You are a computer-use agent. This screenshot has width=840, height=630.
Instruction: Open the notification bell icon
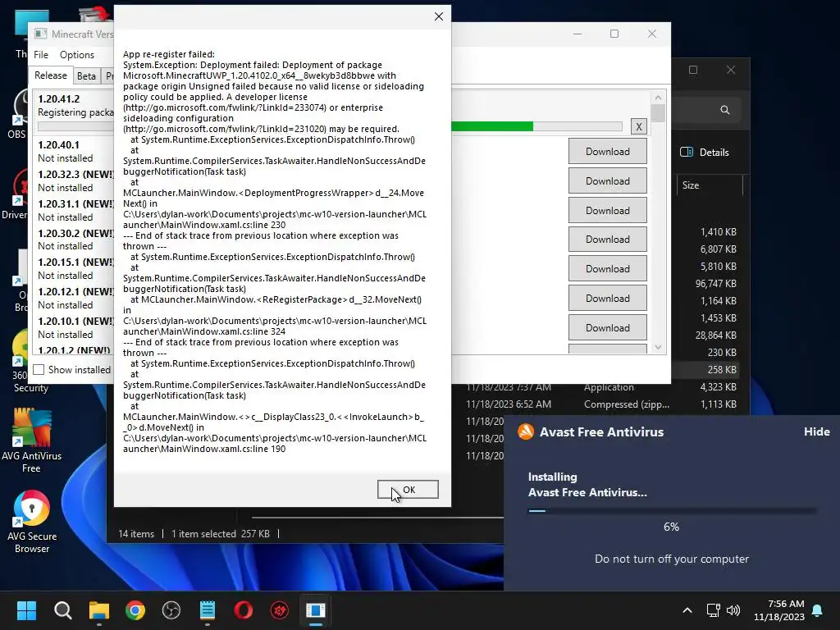[818, 610]
